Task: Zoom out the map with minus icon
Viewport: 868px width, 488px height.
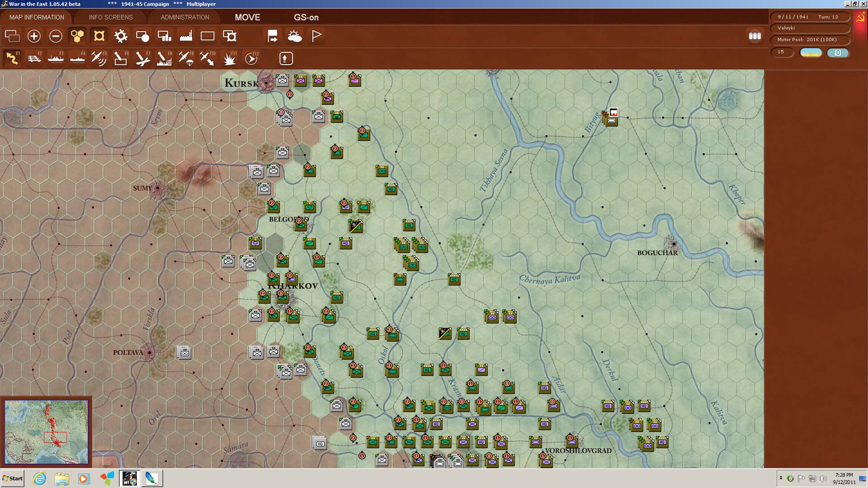Action: pos(56,36)
